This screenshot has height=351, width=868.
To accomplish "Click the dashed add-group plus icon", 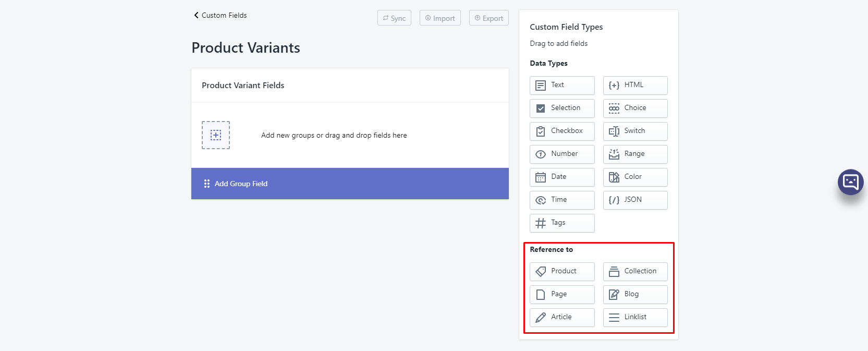I will point(216,135).
